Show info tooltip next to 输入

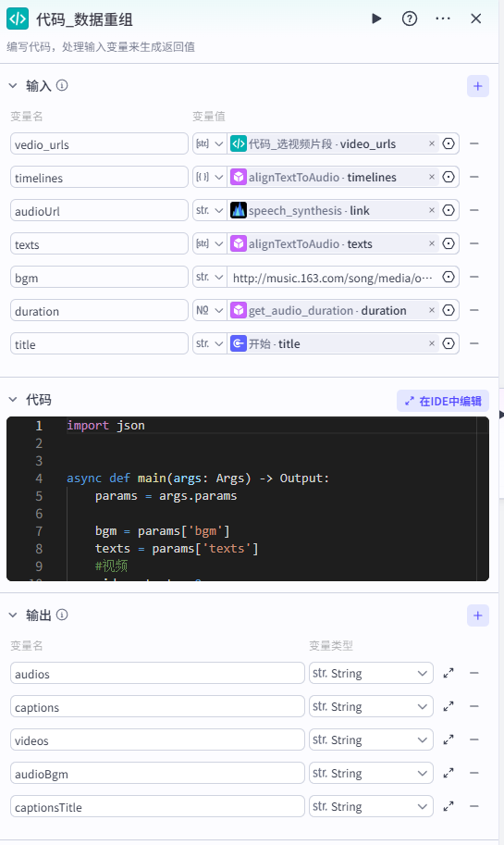tap(62, 85)
